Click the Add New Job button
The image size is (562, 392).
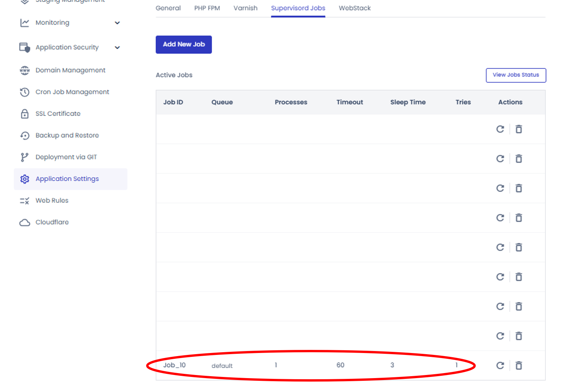point(184,44)
